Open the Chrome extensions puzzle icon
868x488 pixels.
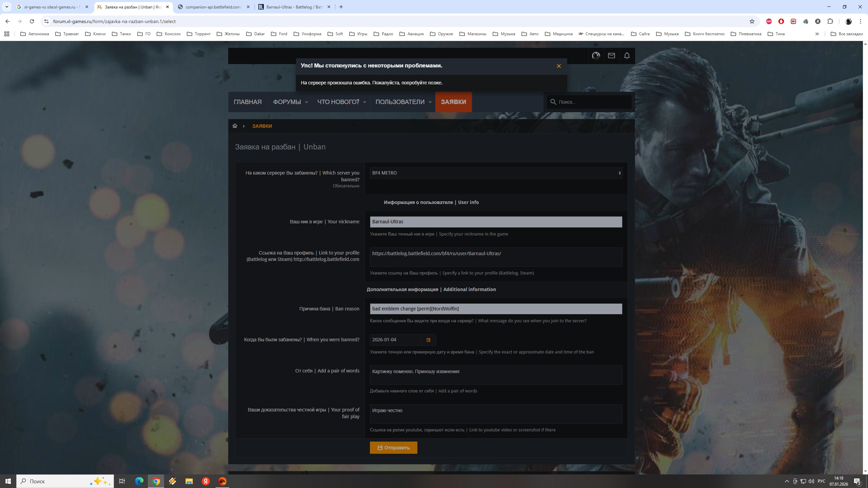(830, 21)
